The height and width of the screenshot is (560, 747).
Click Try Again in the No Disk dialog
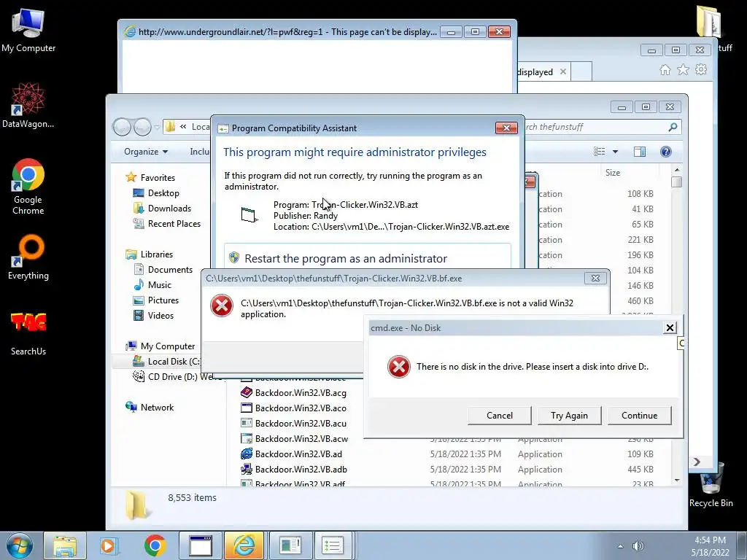569,415
